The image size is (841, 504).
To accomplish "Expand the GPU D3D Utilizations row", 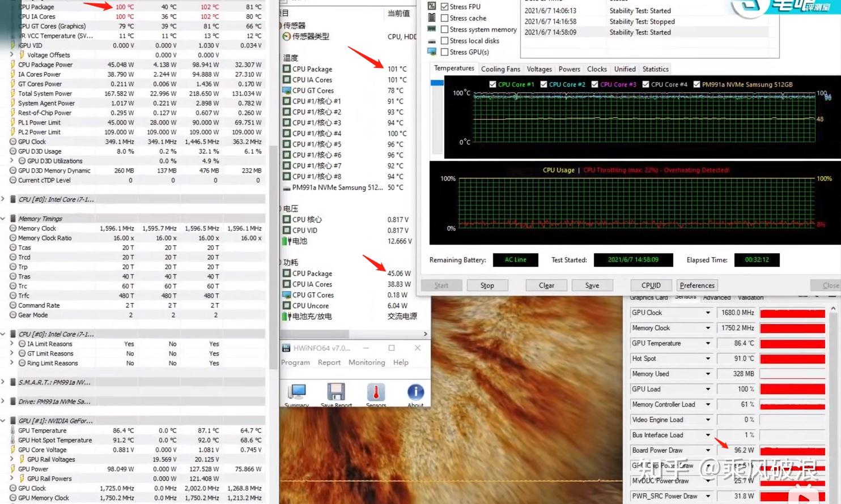I will [x=12, y=161].
